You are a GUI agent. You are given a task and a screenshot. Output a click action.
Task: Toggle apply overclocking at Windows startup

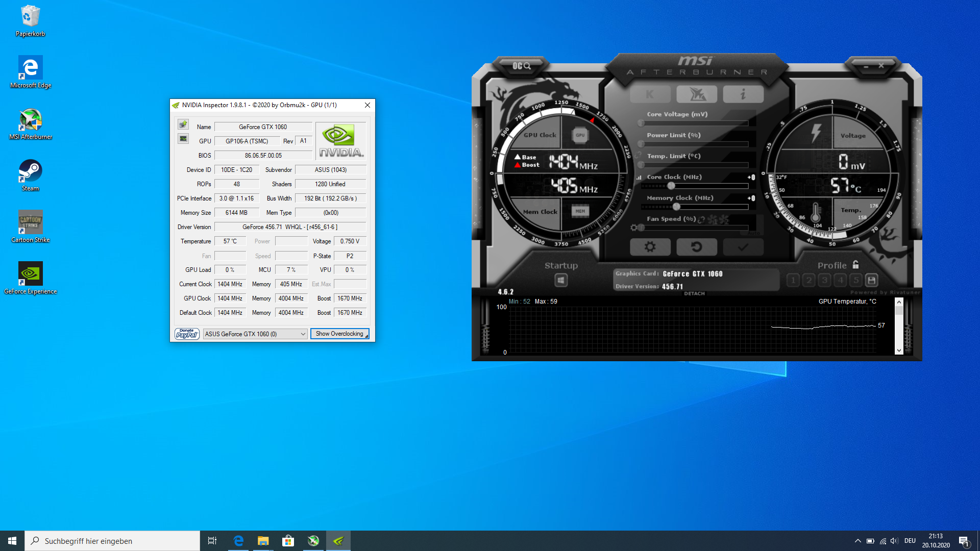tap(561, 280)
